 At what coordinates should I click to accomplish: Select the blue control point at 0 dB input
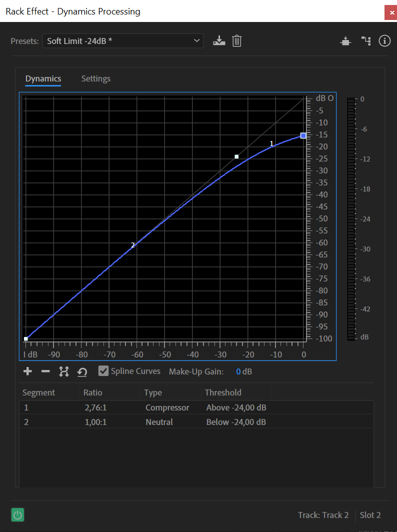(x=303, y=135)
